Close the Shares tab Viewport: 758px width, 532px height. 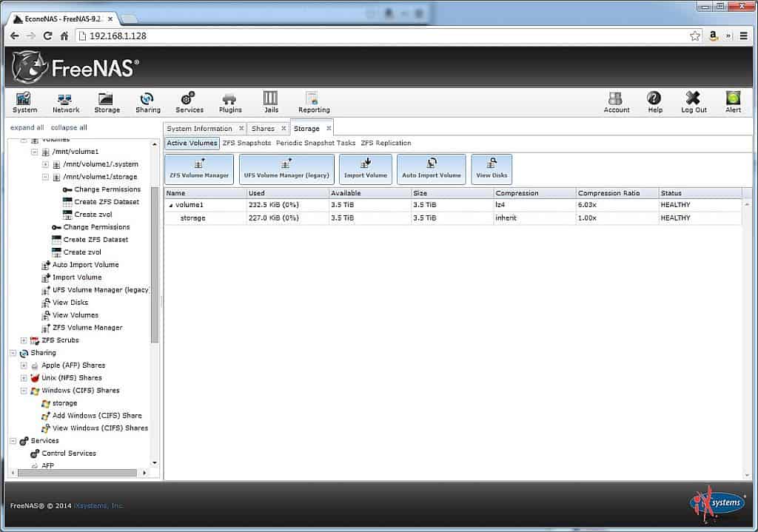(284, 129)
